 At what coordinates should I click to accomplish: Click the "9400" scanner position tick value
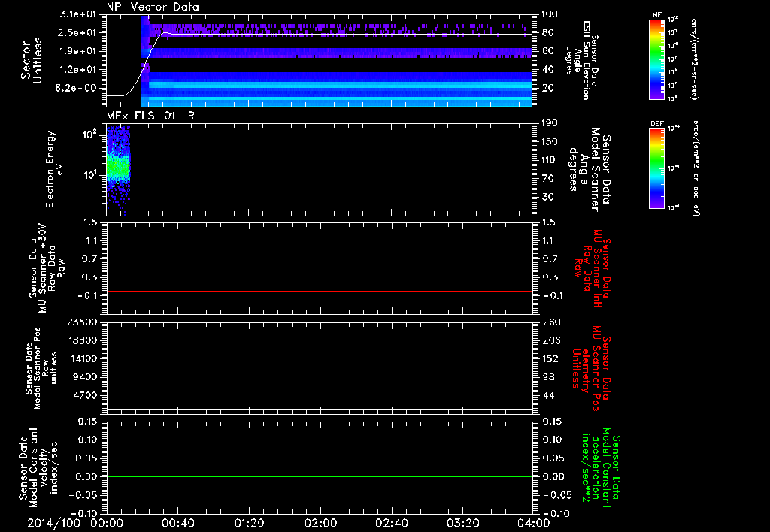(84, 377)
